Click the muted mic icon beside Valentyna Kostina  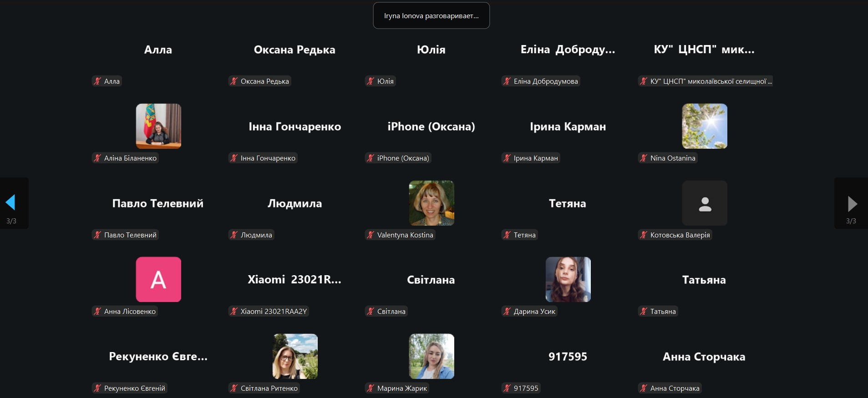click(x=371, y=235)
